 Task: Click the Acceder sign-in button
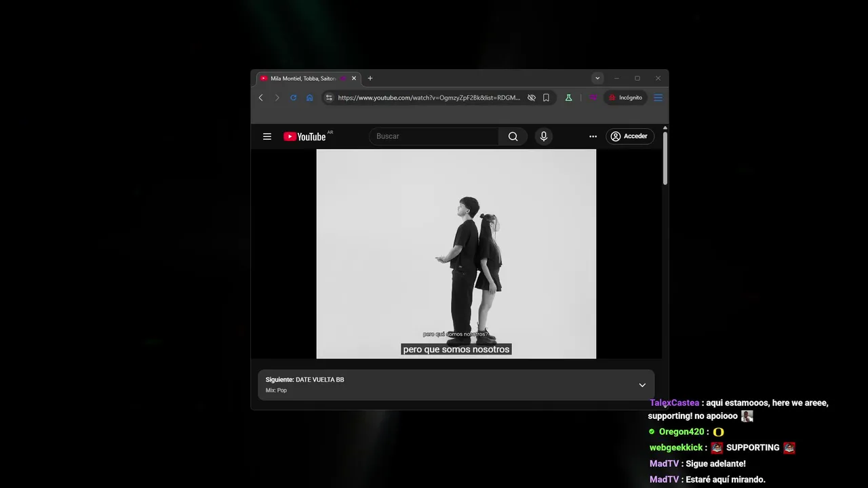click(629, 136)
